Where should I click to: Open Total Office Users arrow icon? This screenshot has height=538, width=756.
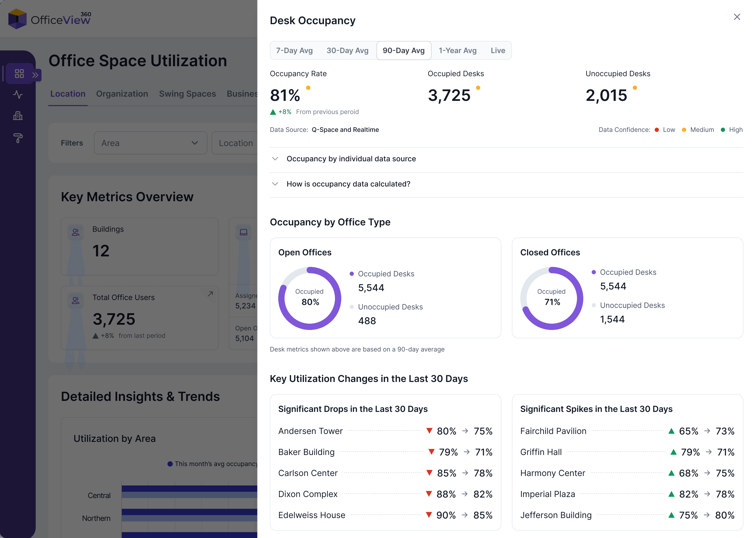click(x=210, y=294)
